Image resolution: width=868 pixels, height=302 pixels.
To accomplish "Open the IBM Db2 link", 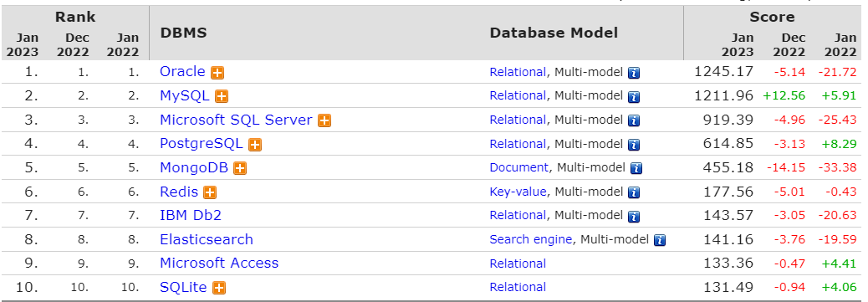I will (191, 216).
